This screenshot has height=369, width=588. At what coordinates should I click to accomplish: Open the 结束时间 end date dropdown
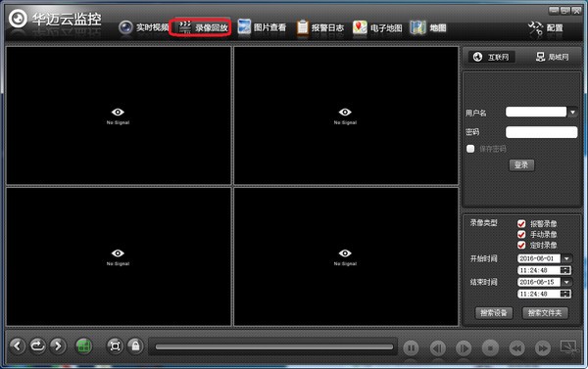[566, 282]
